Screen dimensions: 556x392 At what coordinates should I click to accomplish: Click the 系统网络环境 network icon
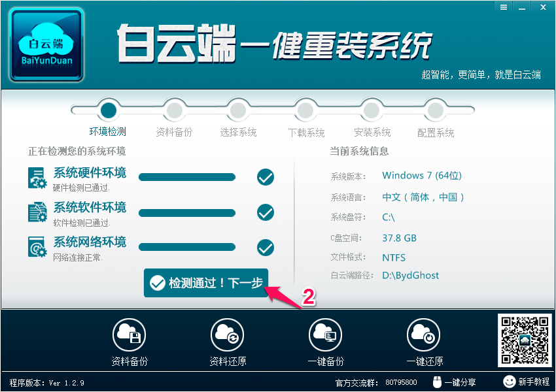point(37,247)
